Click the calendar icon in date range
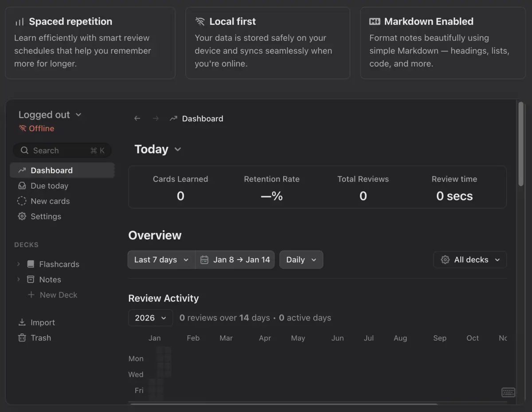The image size is (532, 412). pyautogui.click(x=204, y=260)
